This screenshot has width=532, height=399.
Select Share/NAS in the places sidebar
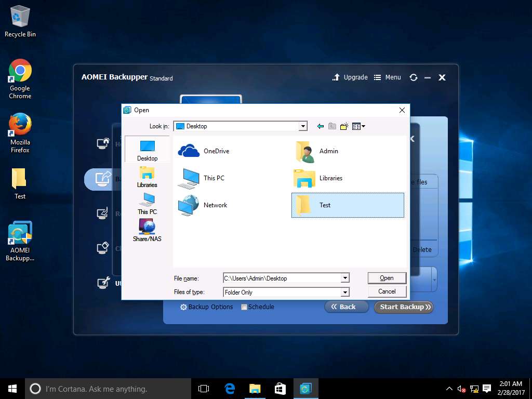point(147,230)
